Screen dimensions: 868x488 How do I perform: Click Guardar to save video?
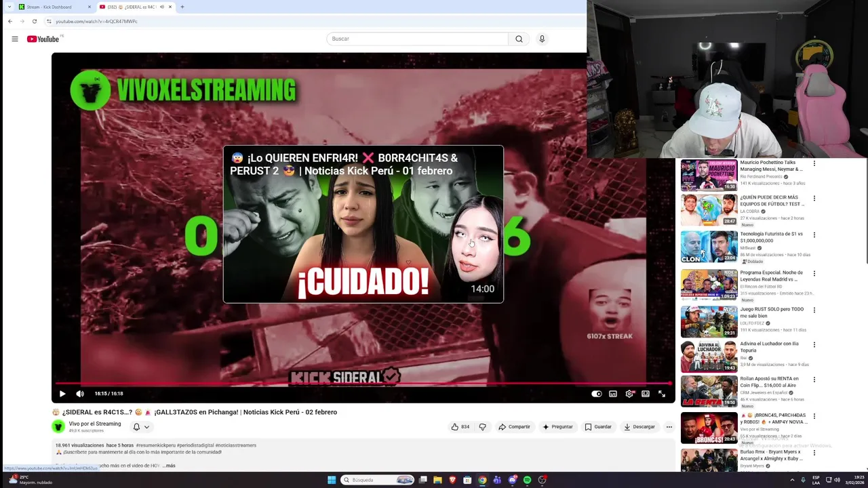[598, 427]
